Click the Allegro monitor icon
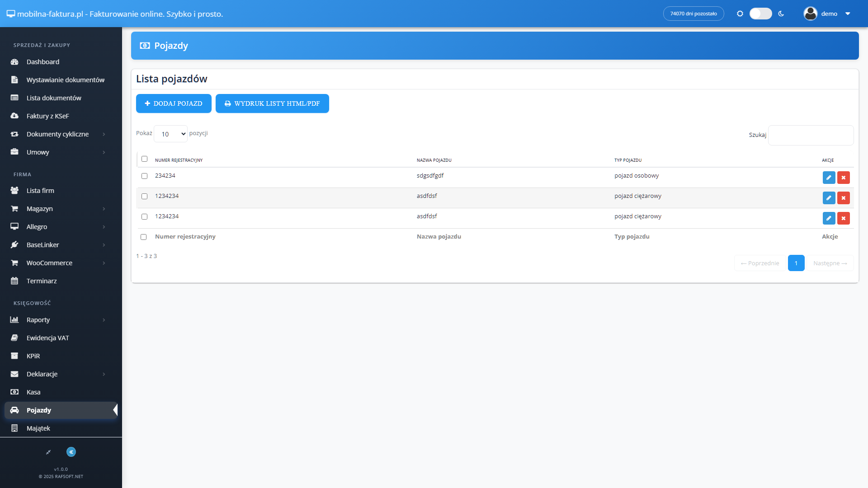 click(14, 227)
